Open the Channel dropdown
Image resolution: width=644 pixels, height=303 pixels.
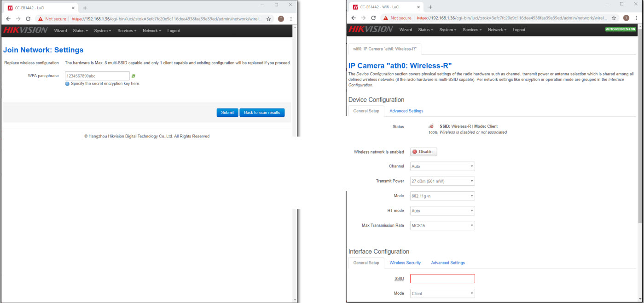(442, 166)
